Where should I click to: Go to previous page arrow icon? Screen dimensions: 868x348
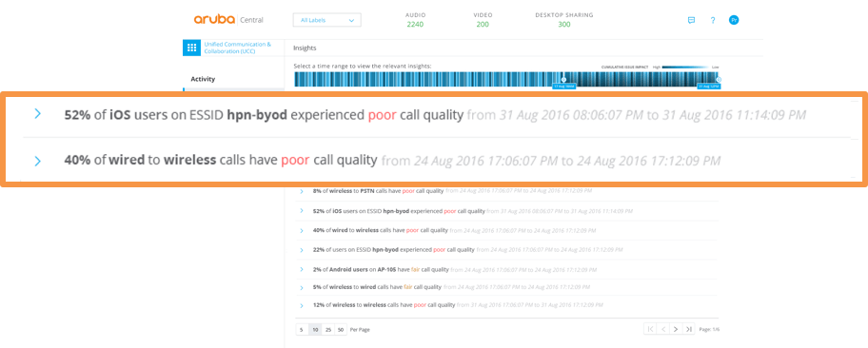[663, 329]
